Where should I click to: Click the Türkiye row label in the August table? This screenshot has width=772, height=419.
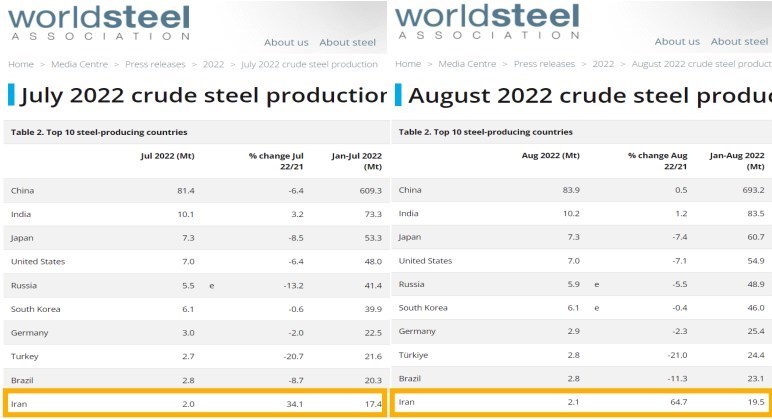pyautogui.click(x=413, y=355)
